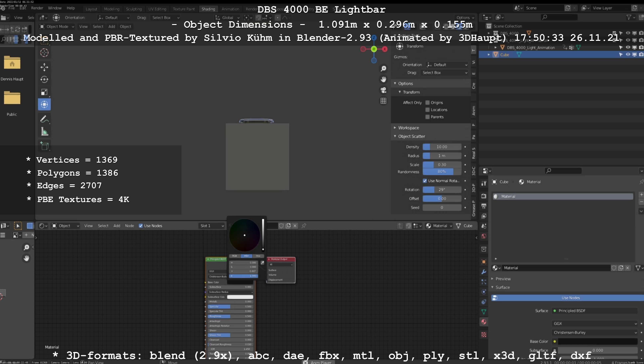The width and height of the screenshot is (644, 364).
Task: Click the eyedropper in the color picker
Action: [x=262, y=263]
